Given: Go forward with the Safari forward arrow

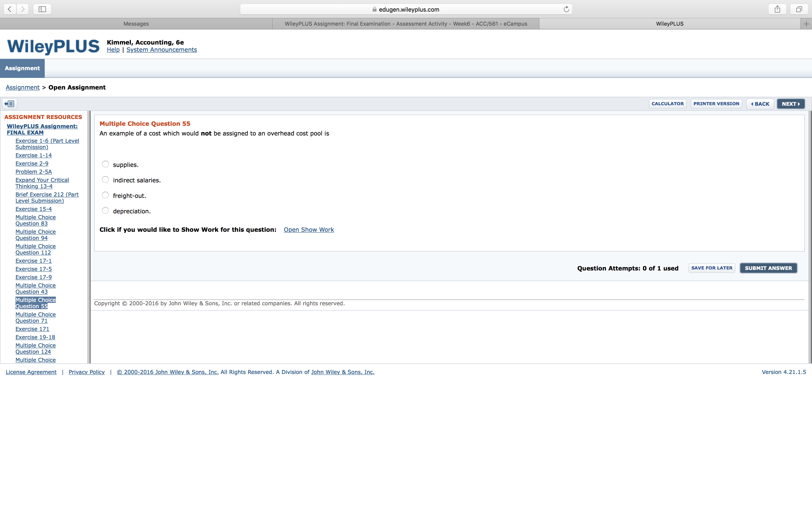Looking at the screenshot, I should [x=23, y=9].
